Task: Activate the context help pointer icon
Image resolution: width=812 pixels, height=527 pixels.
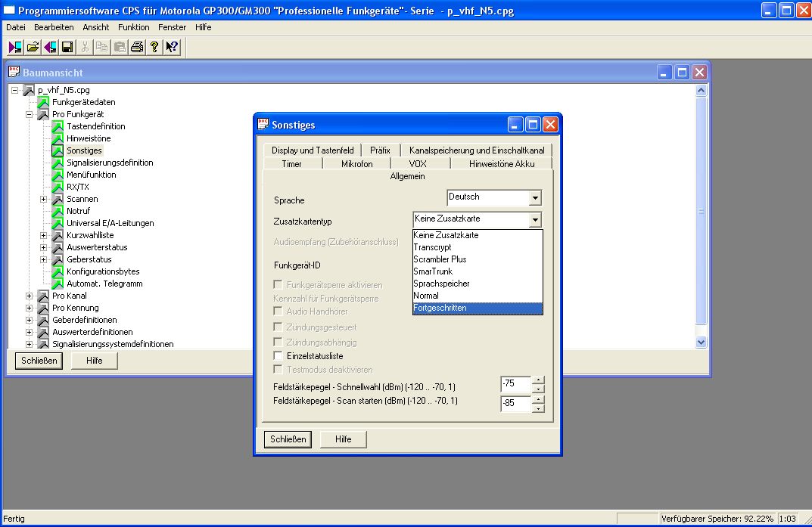Action: point(172,47)
